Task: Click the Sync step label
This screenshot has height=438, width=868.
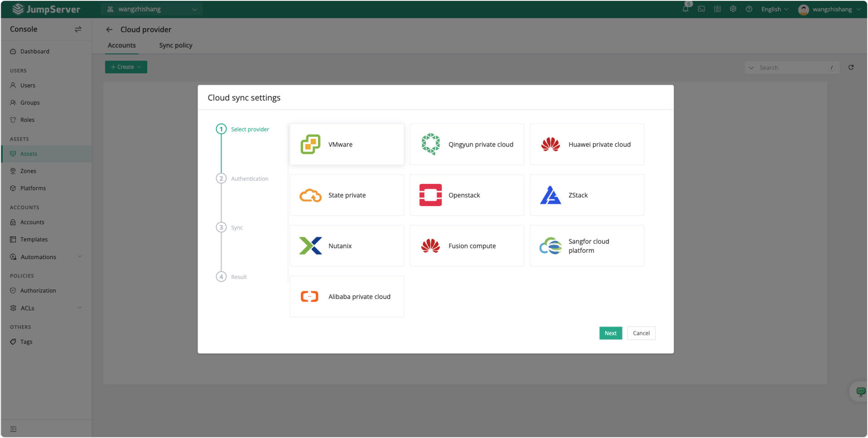Action: click(237, 228)
